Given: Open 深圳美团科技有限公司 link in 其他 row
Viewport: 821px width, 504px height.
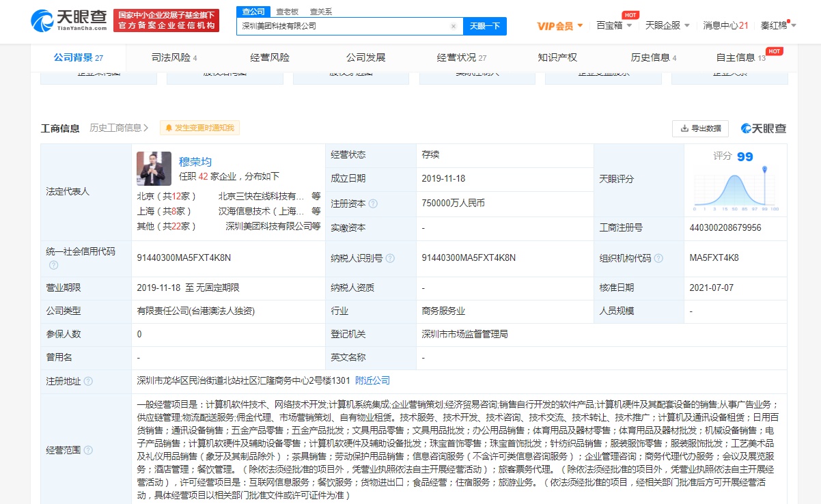Looking at the screenshot, I should [x=268, y=226].
